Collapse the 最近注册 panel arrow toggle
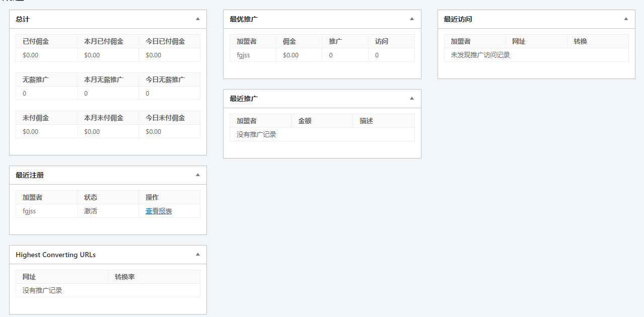 [197, 175]
